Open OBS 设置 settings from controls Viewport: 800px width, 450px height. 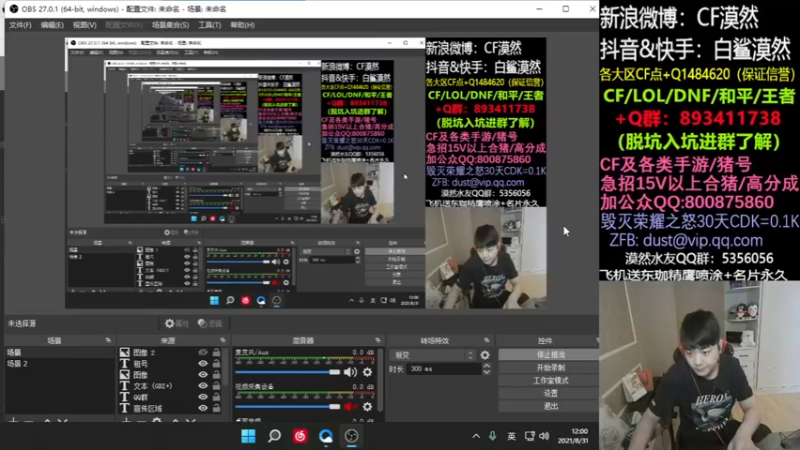coord(550,393)
